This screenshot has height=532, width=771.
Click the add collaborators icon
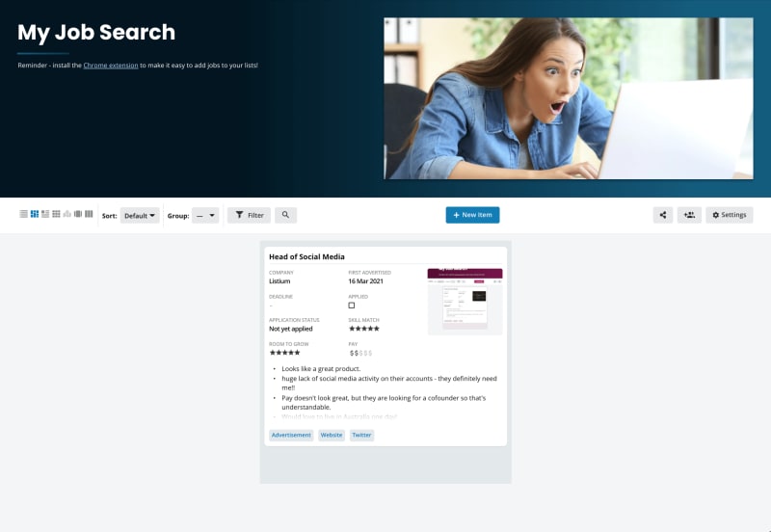pos(689,215)
